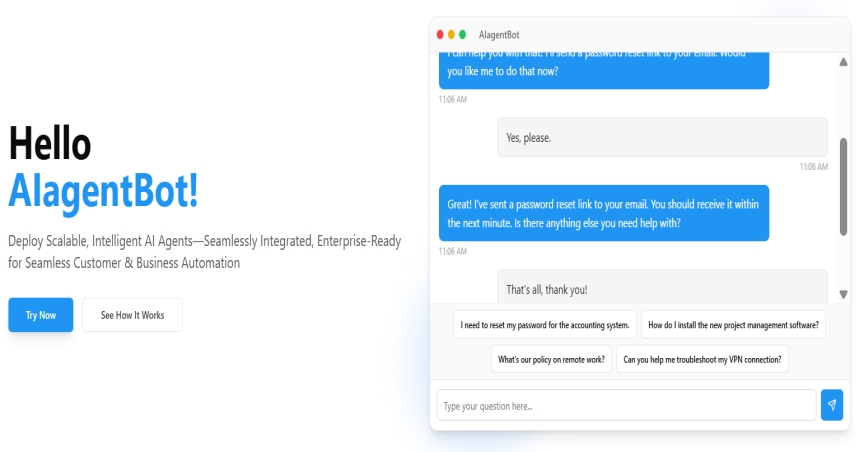The width and height of the screenshot is (864, 452).
Task: Click the password reset link sent message
Action: (604, 213)
